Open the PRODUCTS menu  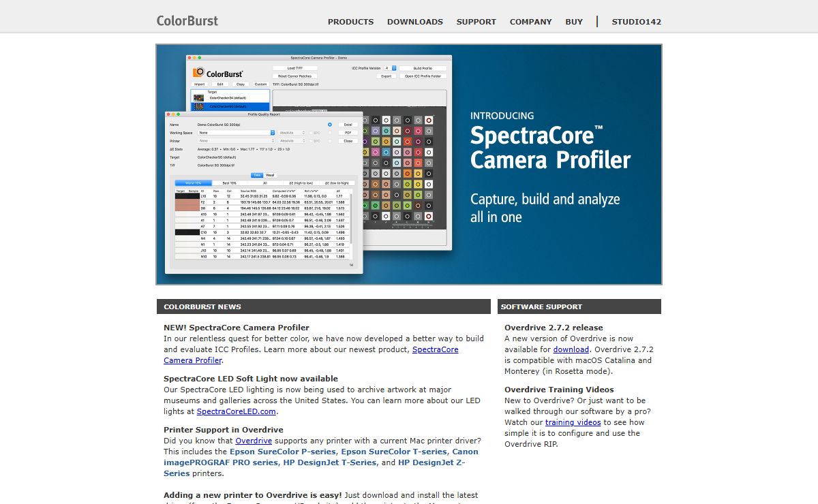tap(350, 22)
